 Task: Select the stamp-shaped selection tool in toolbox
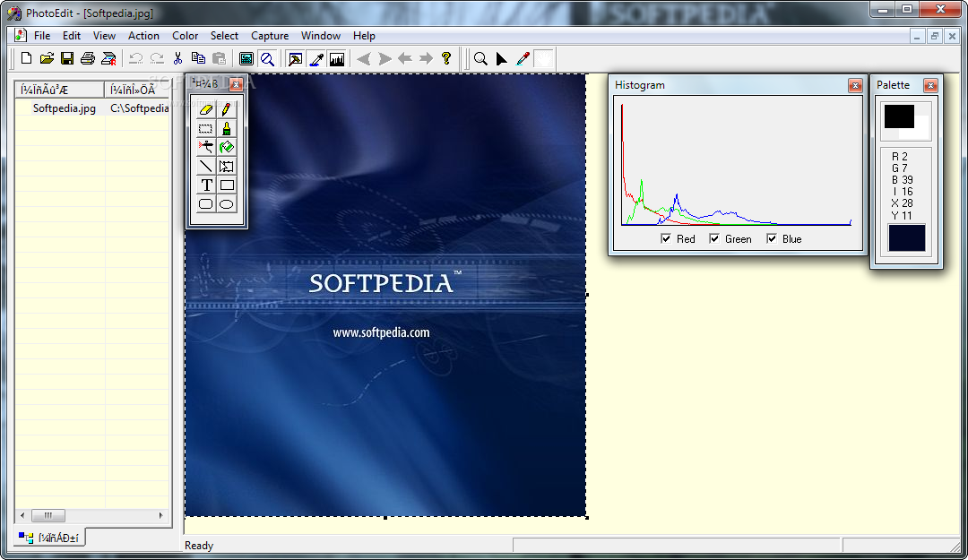point(227,166)
